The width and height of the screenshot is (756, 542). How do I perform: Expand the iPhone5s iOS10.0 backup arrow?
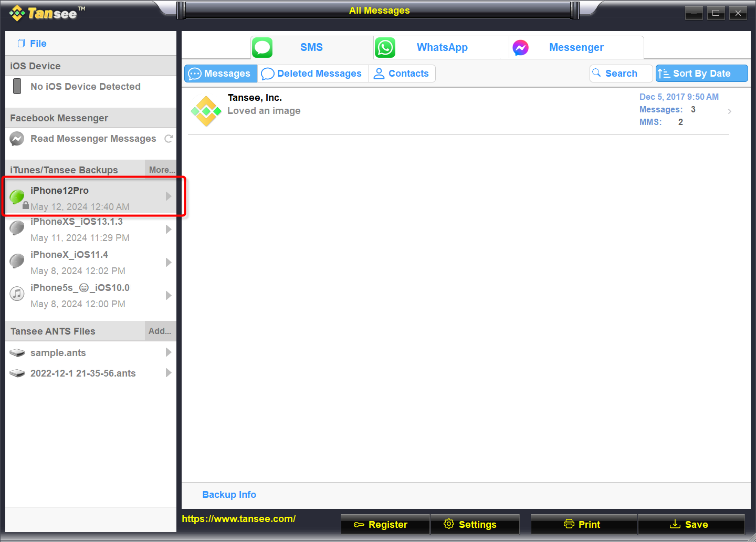click(169, 295)
